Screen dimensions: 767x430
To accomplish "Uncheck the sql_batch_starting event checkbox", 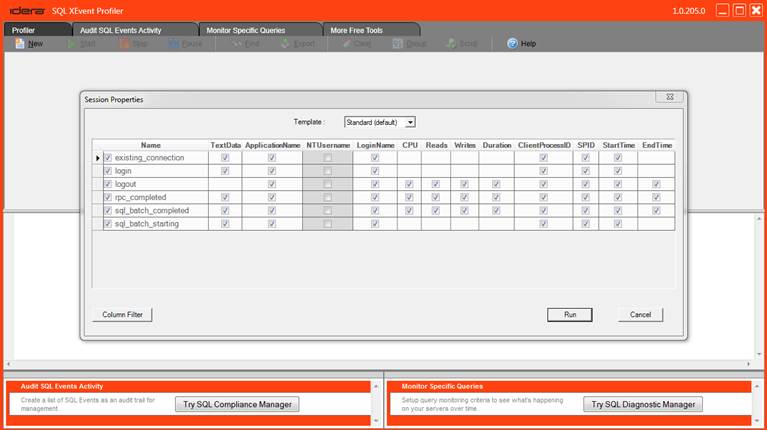I will (x=108, y=224).
